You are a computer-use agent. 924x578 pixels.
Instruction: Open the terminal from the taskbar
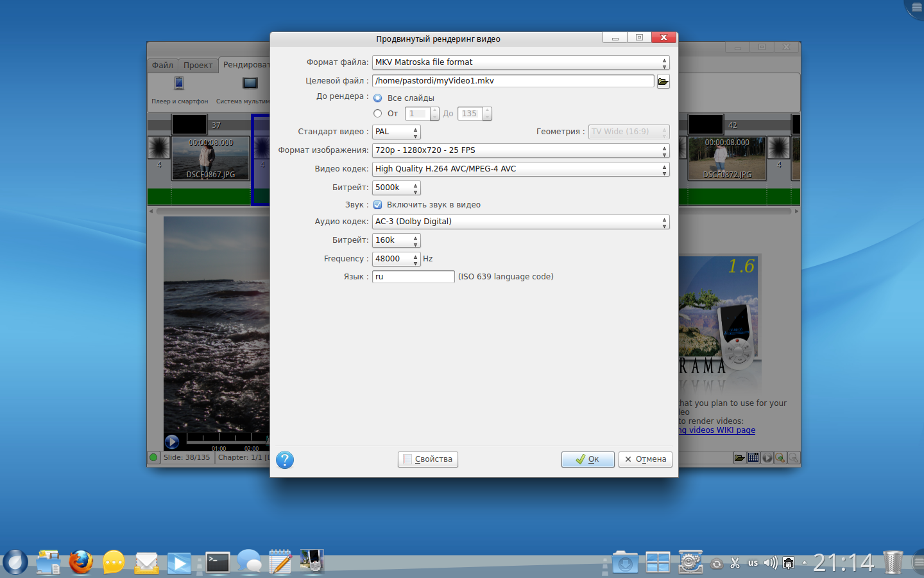pyautogui.click(x=218, y=563)
